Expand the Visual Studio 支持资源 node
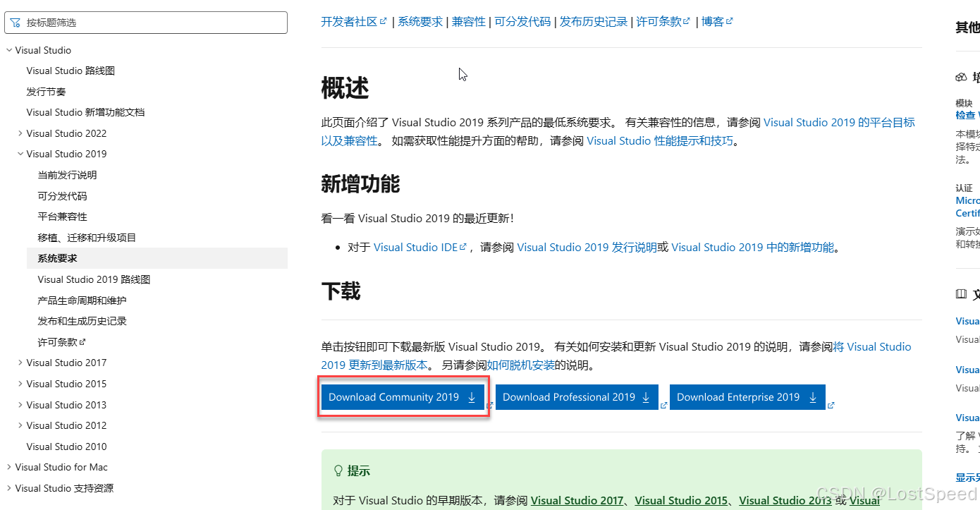The height and width of the screenshot is (510, 980). coord(9,488)
